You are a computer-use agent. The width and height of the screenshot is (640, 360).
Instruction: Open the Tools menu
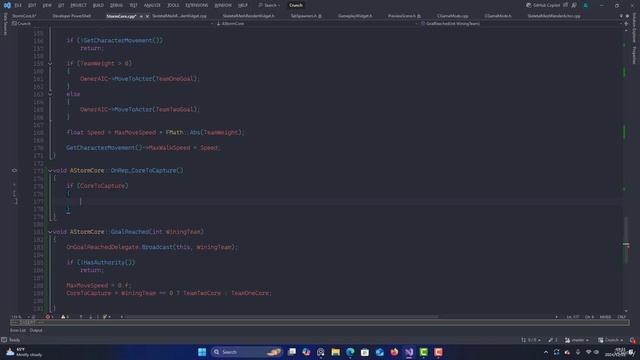tap(173, 5)
